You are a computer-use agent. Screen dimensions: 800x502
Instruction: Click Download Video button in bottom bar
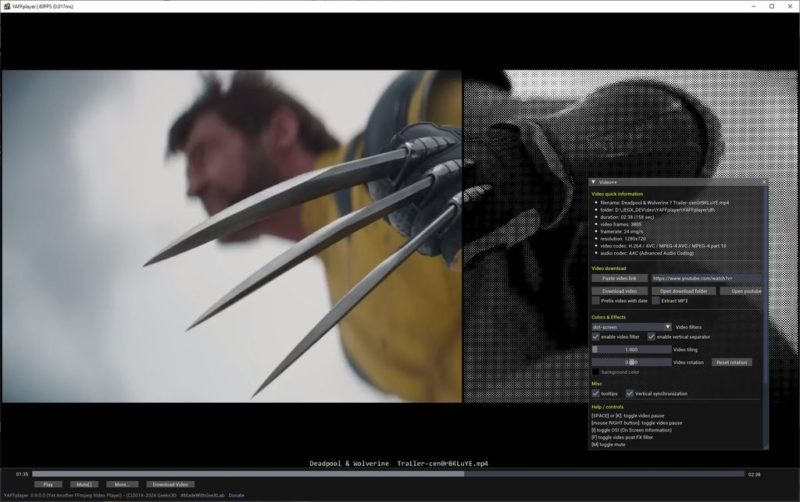(x=170, y=485)
